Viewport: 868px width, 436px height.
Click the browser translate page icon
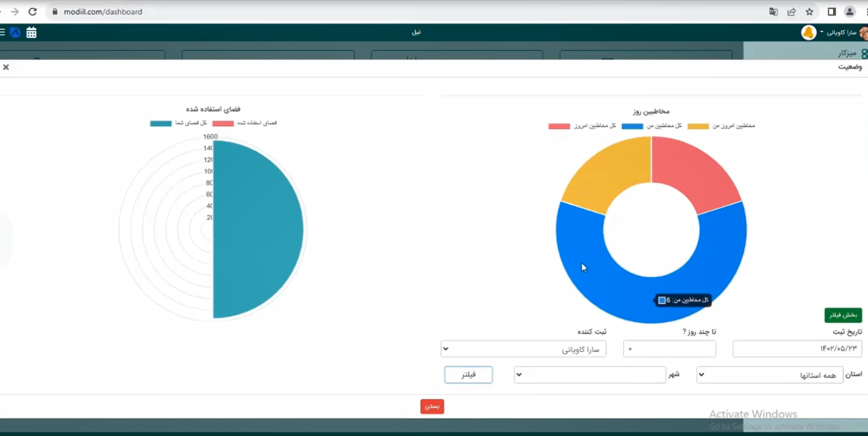point(773,12)
